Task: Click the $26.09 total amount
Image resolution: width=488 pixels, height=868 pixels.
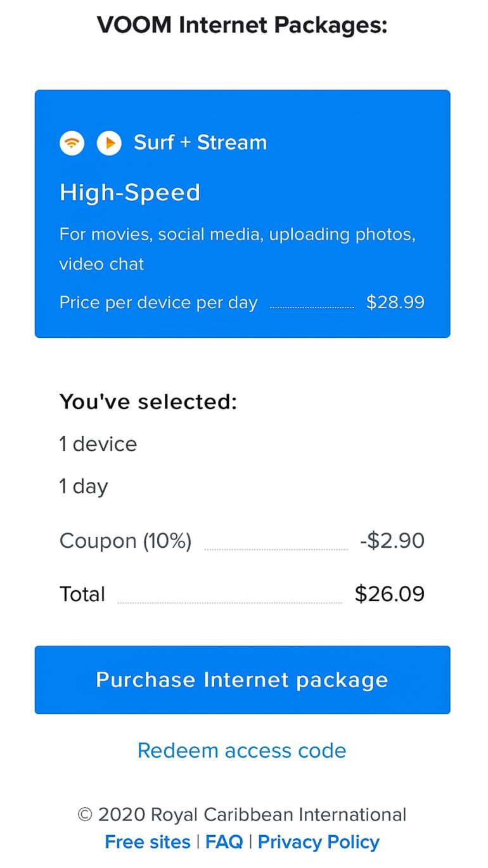Action: (x=389, y=594)
